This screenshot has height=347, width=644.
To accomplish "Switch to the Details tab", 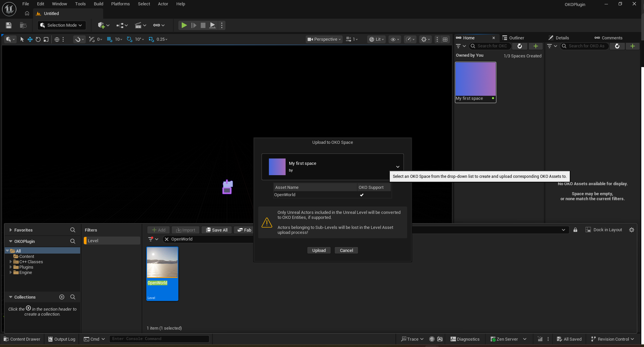I will pyautogui.click(x=559, y=38).
